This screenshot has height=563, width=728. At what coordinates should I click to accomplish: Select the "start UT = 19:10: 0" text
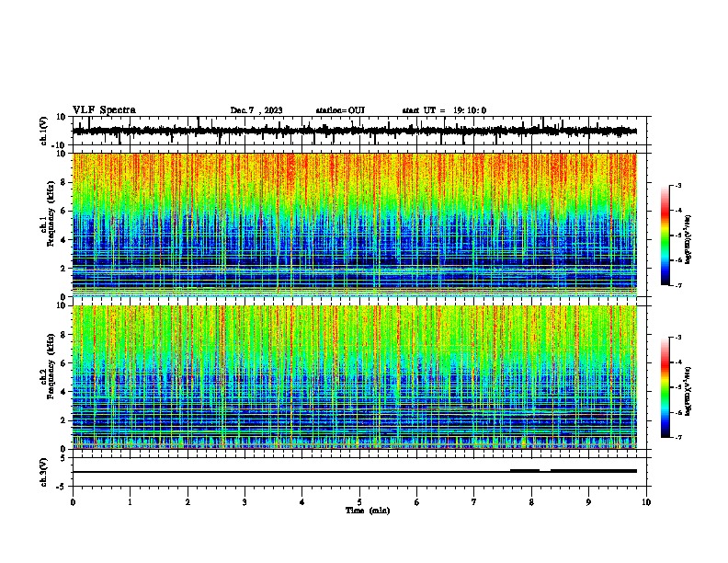coord(444,110)
